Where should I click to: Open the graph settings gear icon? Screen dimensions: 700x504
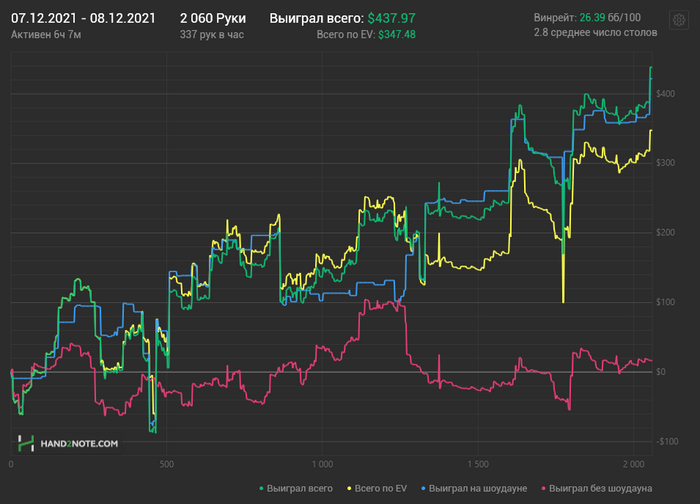[x=679, y=21]
